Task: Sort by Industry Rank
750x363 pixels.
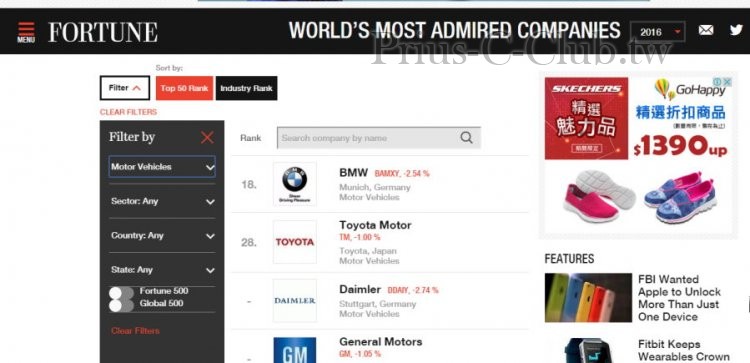Action: (x=246, y=88)
